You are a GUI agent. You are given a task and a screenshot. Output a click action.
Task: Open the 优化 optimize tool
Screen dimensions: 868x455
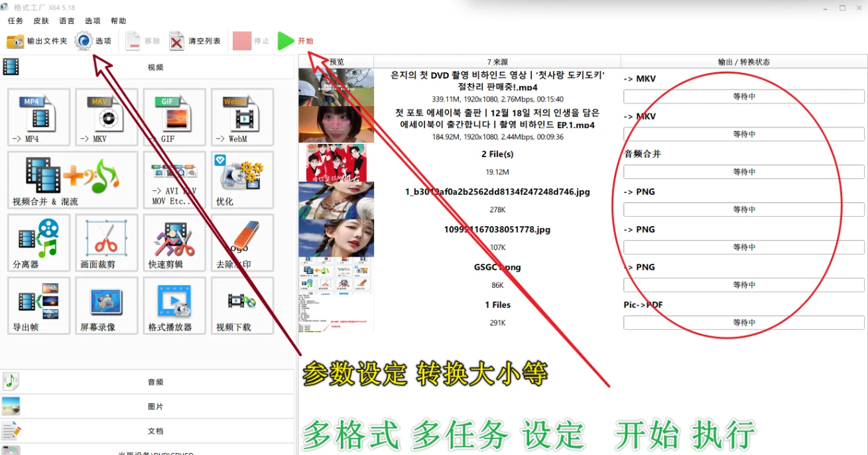(242, 180)
